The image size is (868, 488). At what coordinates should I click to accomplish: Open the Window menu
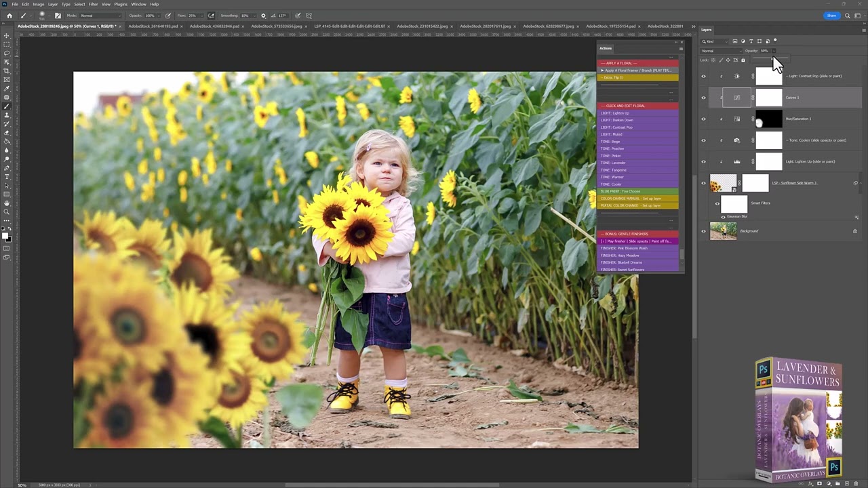138,4
